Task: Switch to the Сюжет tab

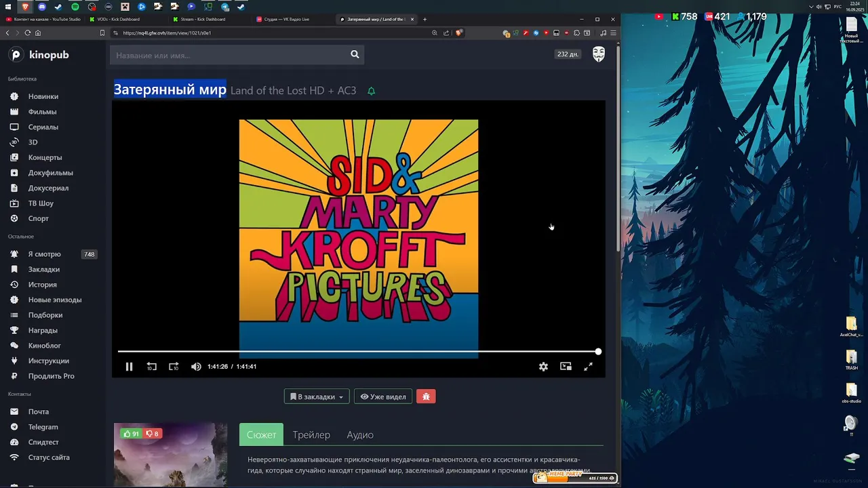Action: click(261, 434)
